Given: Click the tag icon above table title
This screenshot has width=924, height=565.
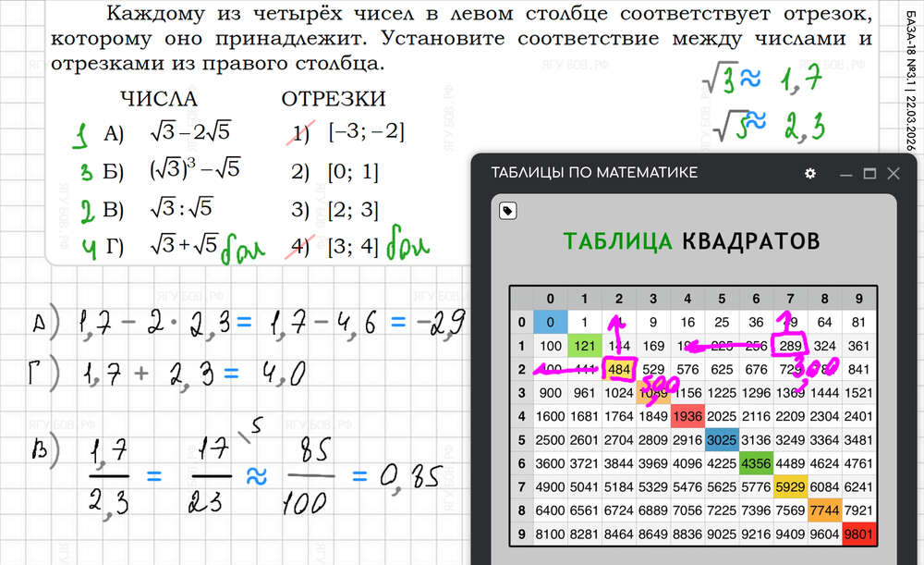Looking at the screenshot, I should click(507, 211).
